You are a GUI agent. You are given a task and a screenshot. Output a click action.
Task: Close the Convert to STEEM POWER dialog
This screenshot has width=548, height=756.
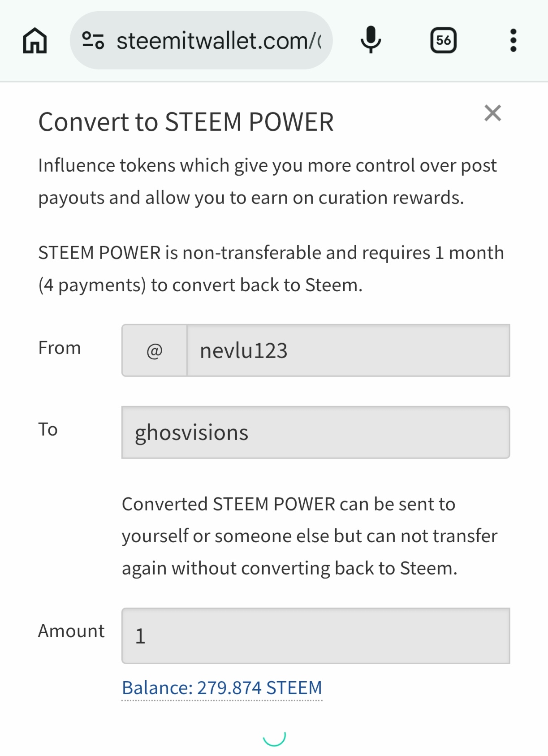click(492, 113)
